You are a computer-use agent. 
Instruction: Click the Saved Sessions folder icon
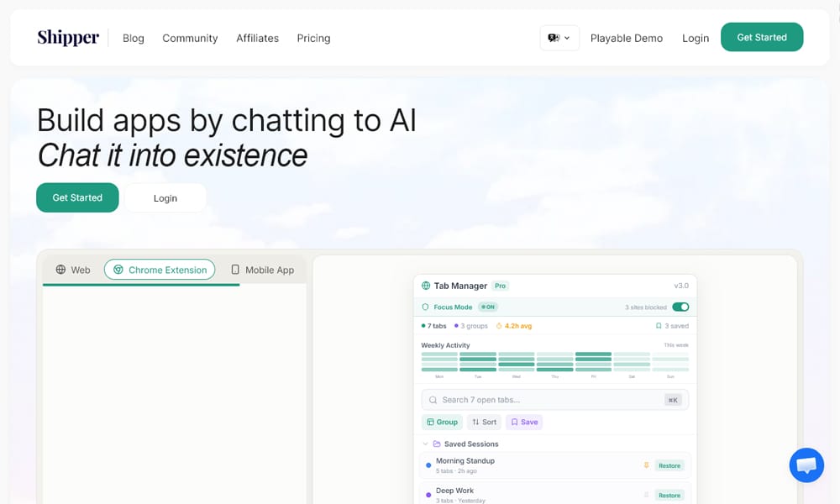pyautogui.click(x=437, y=444)
